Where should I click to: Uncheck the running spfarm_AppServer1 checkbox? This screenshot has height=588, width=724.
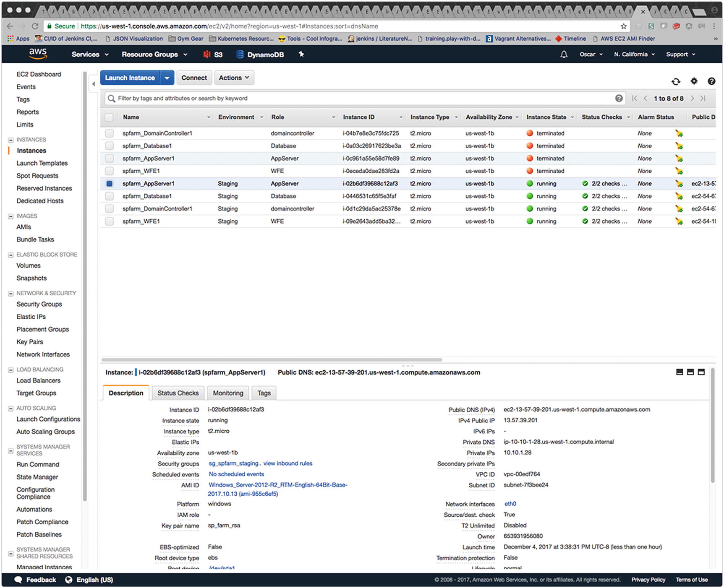[x=109, y=184]
